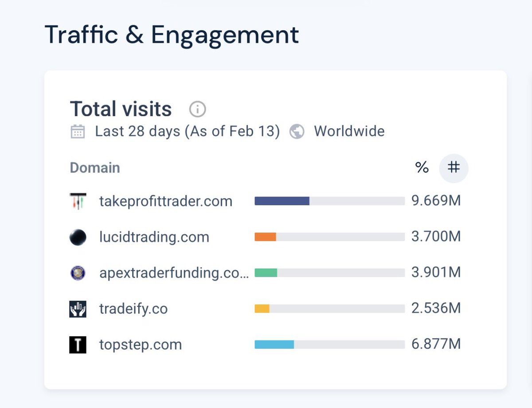Image resolution: width=532 pixels, height=408 pixels.
Task: Select the 2.536M visits value
Action: pyautogui.click(x=436, y=308)
